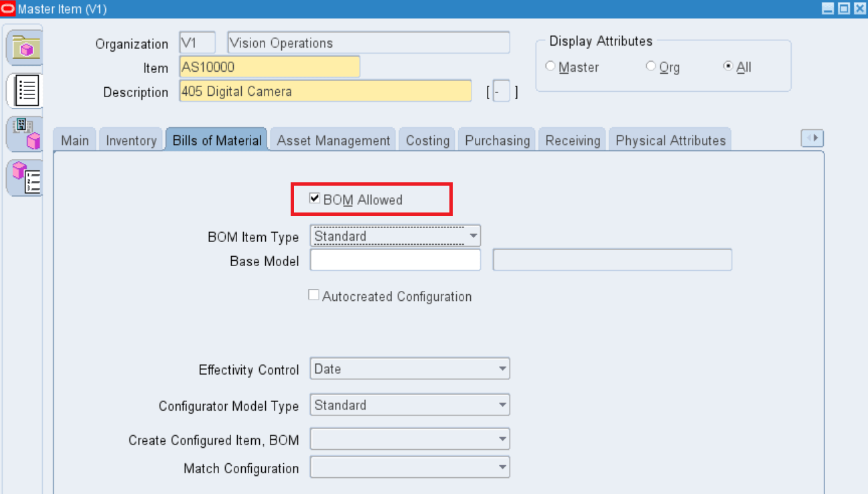This screenshot has width=868, height=494.
Task: Open the item catalog sidebar icon
Action: point(24,177)
